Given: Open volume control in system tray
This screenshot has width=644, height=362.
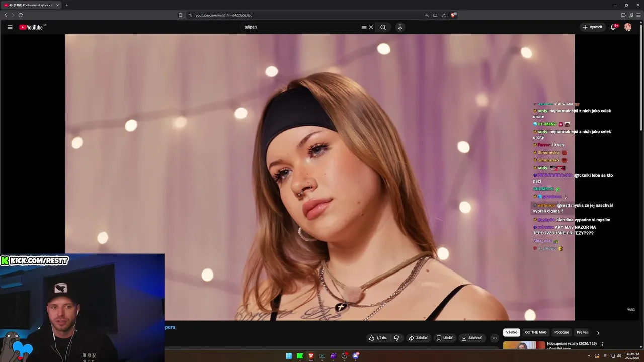Looking at the screenshot, I should 619,356.
